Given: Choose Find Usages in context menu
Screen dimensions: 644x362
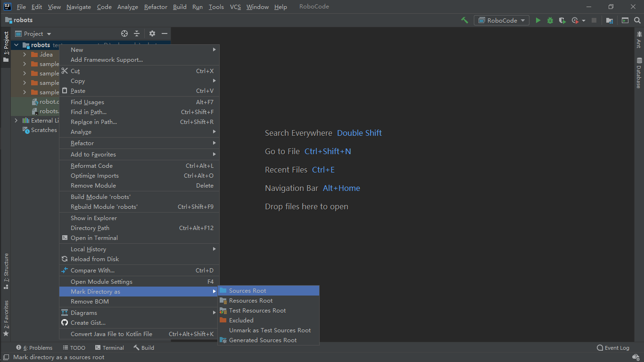Looking at the screenshot, I should [x=139, y=102].
